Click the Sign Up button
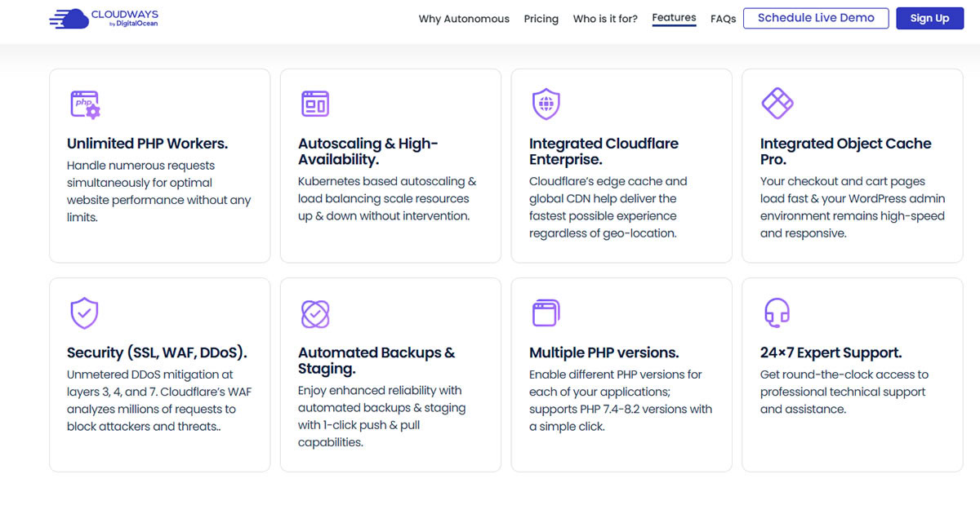Image resolution: width=980 pixels, height=514 pixels. pyautogui.click(x=930, y=18)
